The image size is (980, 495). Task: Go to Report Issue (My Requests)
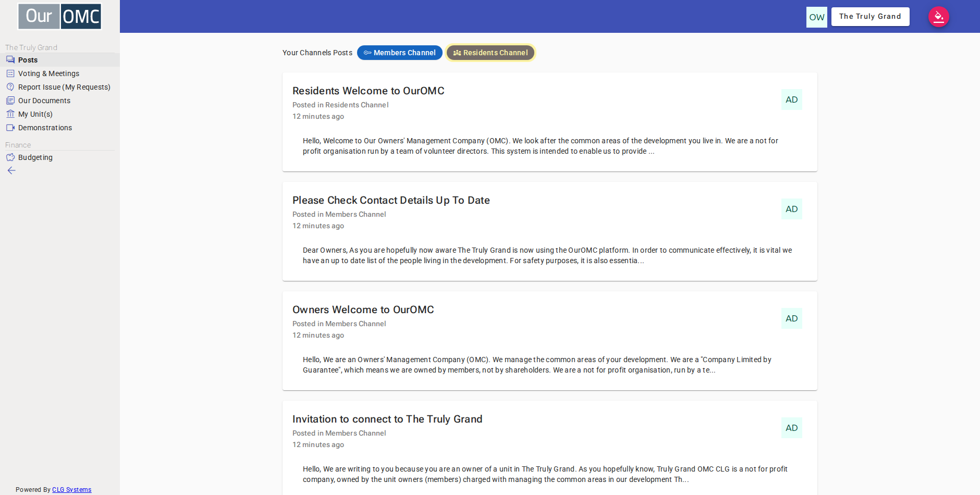click(x=60, y=87)
